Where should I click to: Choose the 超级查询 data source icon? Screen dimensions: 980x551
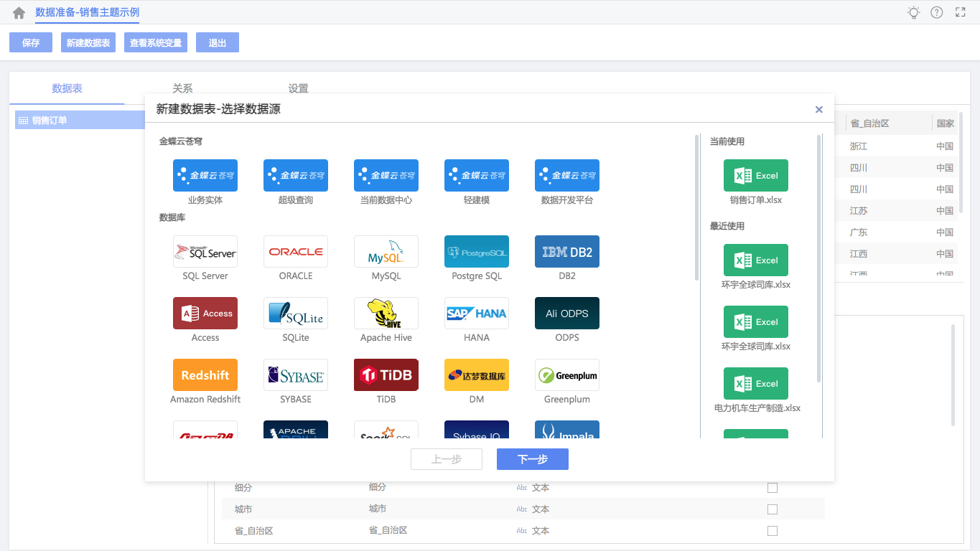click(296, 175)
